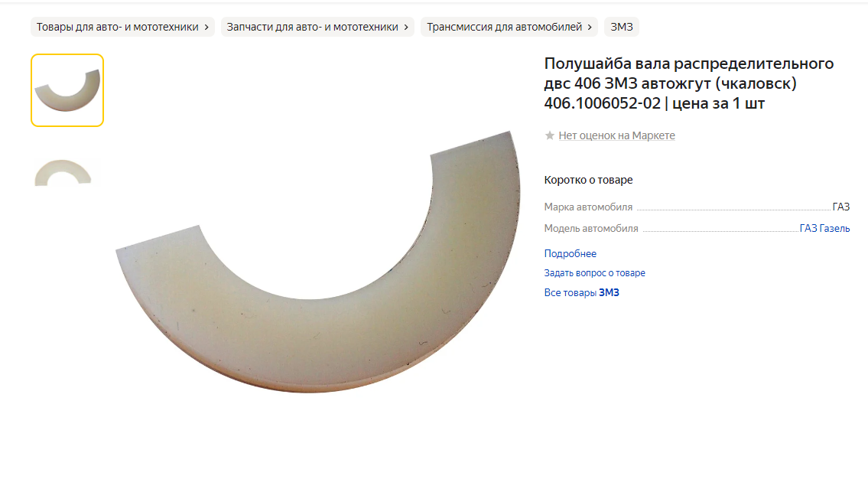The height and width of the screenshot is (479, 868).
Task: Click the Полушайба вала распределительного product title
Action: coord(688,83)
